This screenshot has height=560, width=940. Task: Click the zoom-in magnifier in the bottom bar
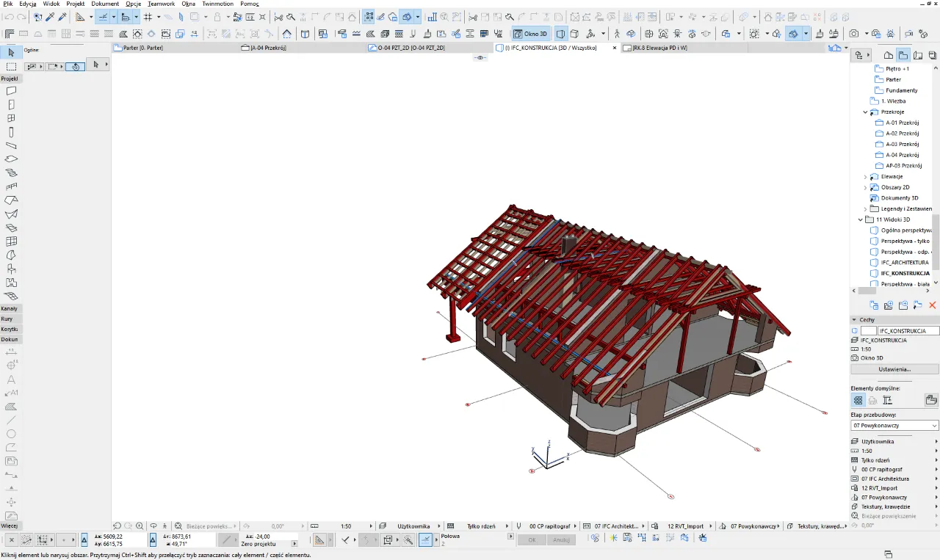(x=140, y=526)
